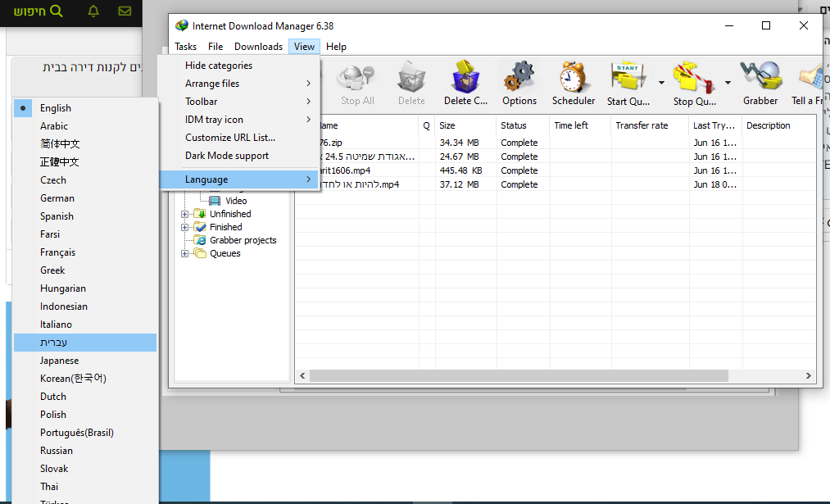Image resolution: width=830 pixels, height=504 pixels.
Task: Click the View menu
Action: click(304, 47)
